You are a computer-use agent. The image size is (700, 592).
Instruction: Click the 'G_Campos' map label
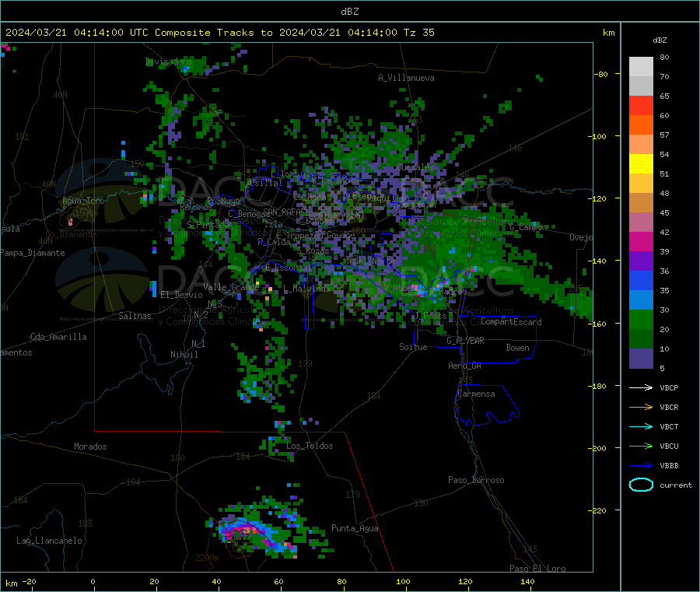click(528, 227)
